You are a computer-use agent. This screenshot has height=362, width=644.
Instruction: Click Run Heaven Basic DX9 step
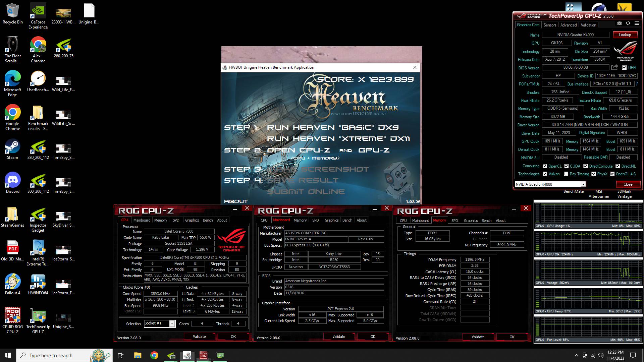click(333, 128)
